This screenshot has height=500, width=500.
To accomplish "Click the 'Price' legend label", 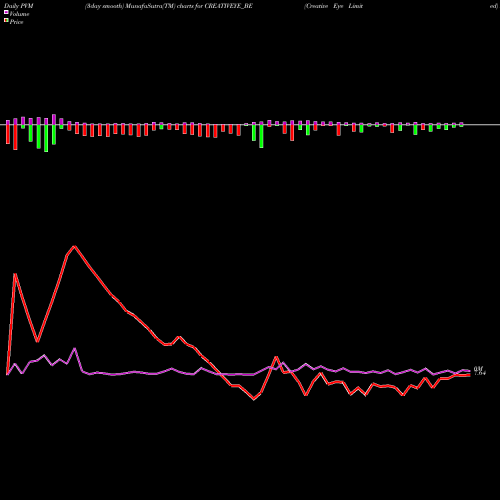I will [16, 22].
